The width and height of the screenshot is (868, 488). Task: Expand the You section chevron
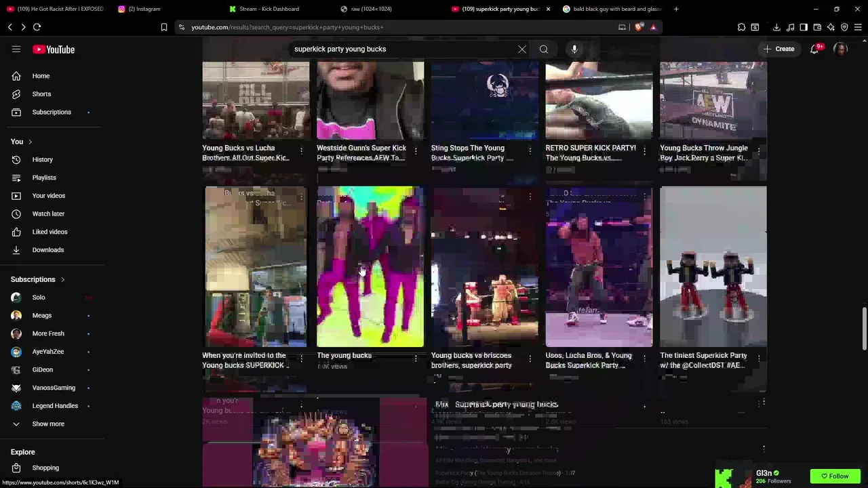pyautogui.click(x=30, y=142)
